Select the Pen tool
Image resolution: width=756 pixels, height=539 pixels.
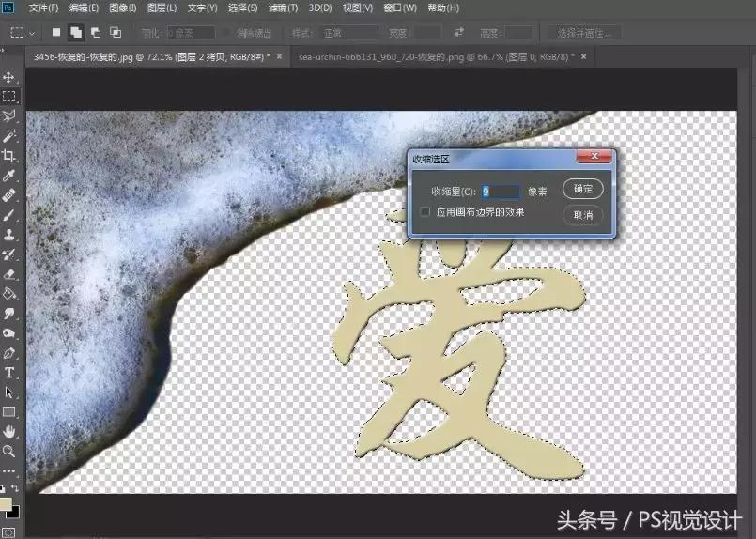8,353
